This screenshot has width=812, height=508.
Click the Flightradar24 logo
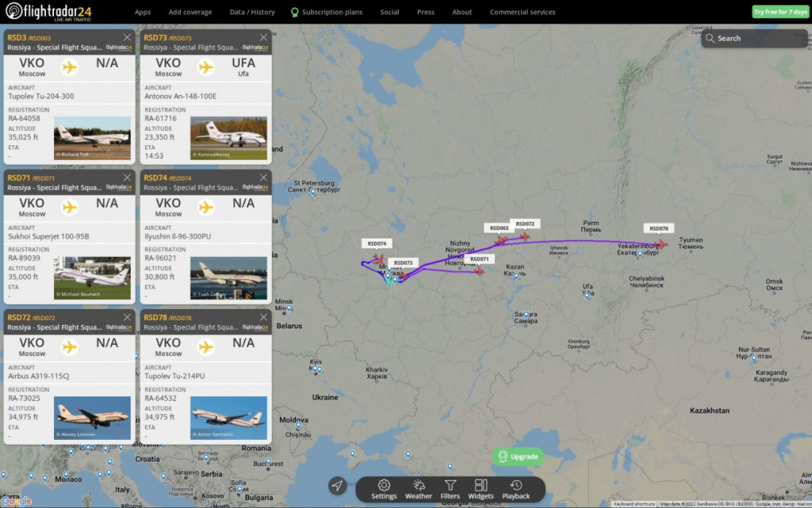coord(48,11)
